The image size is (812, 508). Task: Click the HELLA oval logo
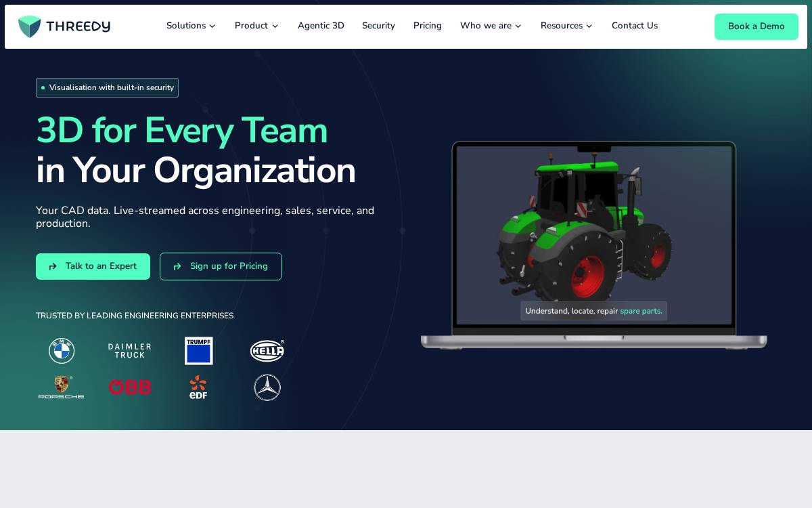point(267,351)
